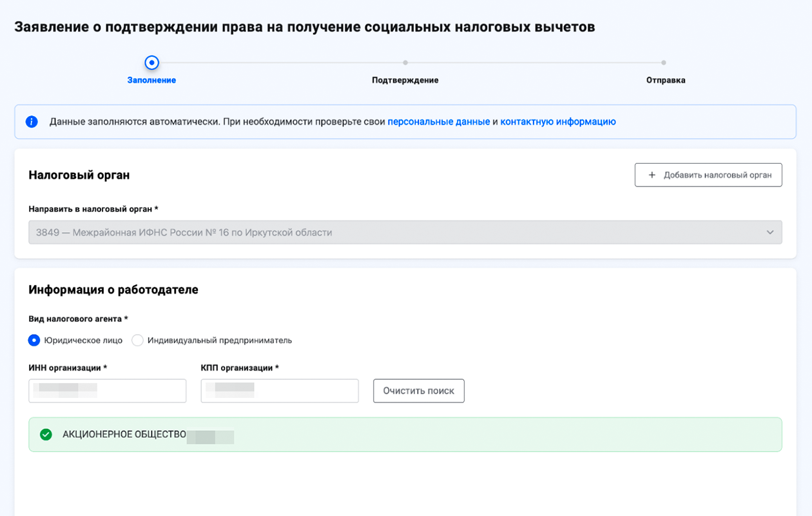The height and width of the screenshot is (516, 812).
Task: Expand the tax authority dropdown chevron
Action: click(770, 232)
